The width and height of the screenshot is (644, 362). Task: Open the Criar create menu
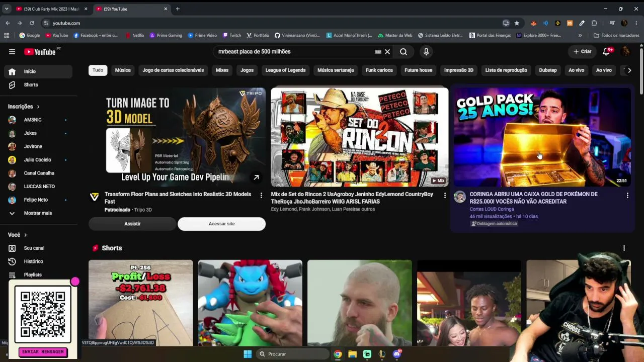tap(583, 51)
